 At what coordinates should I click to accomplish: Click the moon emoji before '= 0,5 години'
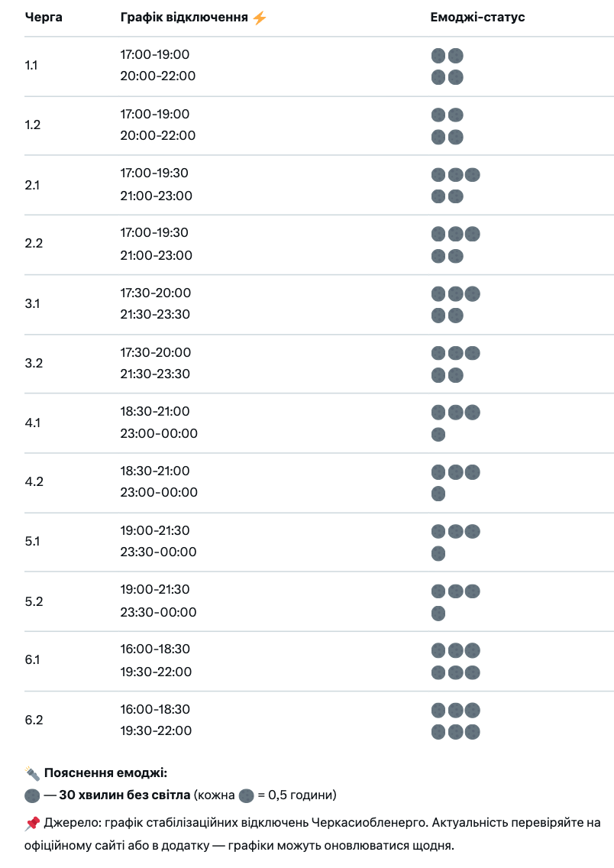tap(246, 796)
